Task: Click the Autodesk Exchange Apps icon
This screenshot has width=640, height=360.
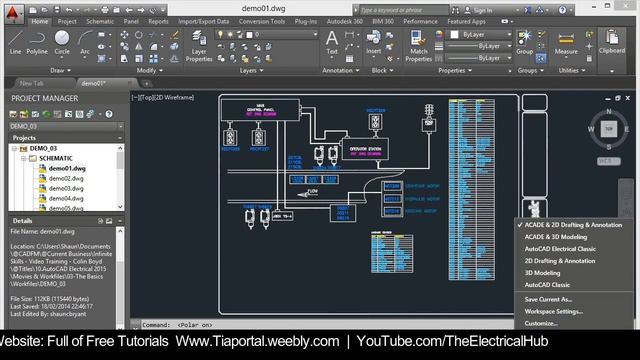Action: point(528,10)
